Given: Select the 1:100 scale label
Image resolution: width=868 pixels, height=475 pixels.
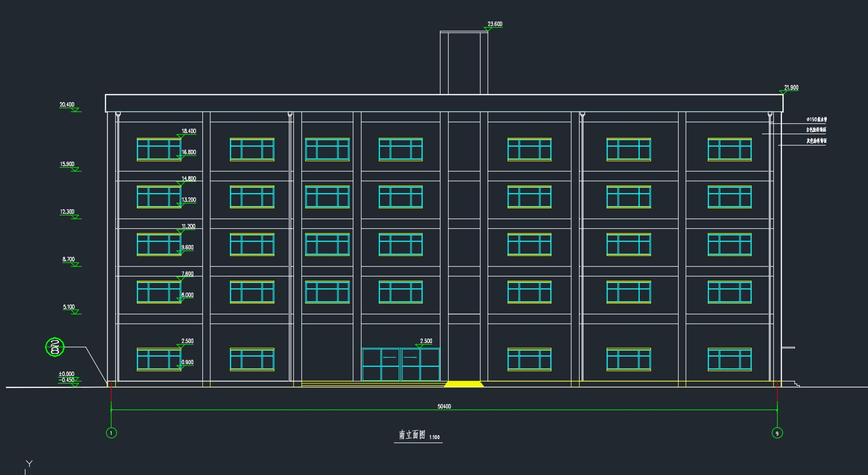Looking at the screenshot, I should pos(435,438).
